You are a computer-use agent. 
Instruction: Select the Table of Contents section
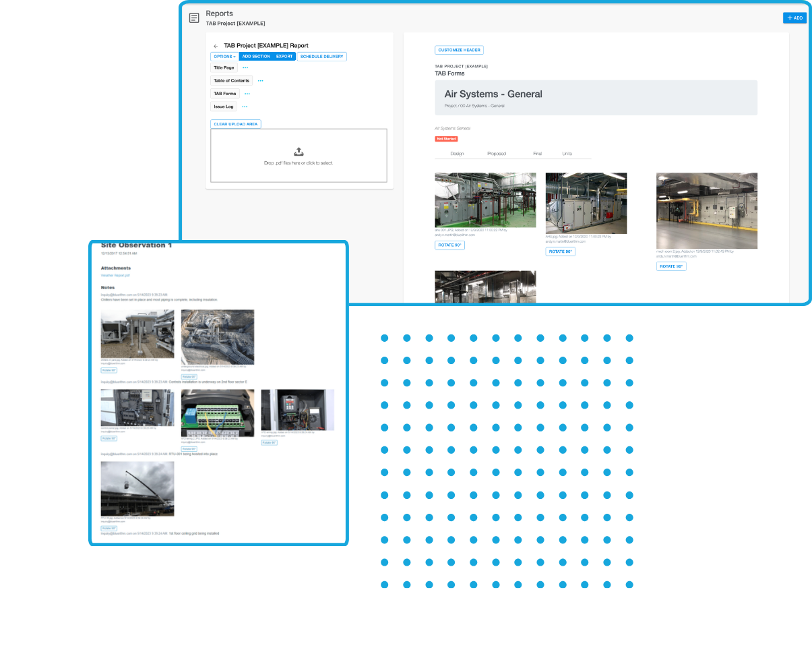(232, 80)
